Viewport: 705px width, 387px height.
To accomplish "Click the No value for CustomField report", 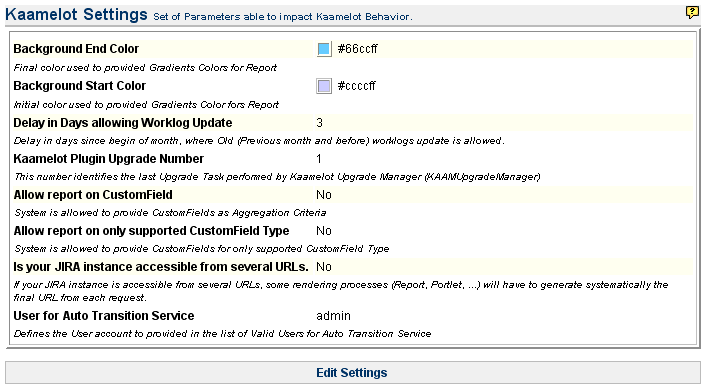I will [324, 195].
